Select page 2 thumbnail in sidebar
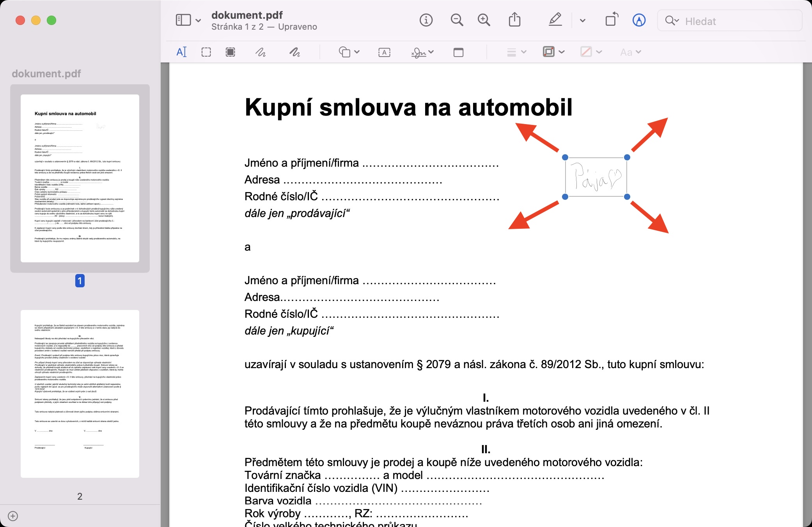Screen dimensions: 812x527 pos(80,393)
